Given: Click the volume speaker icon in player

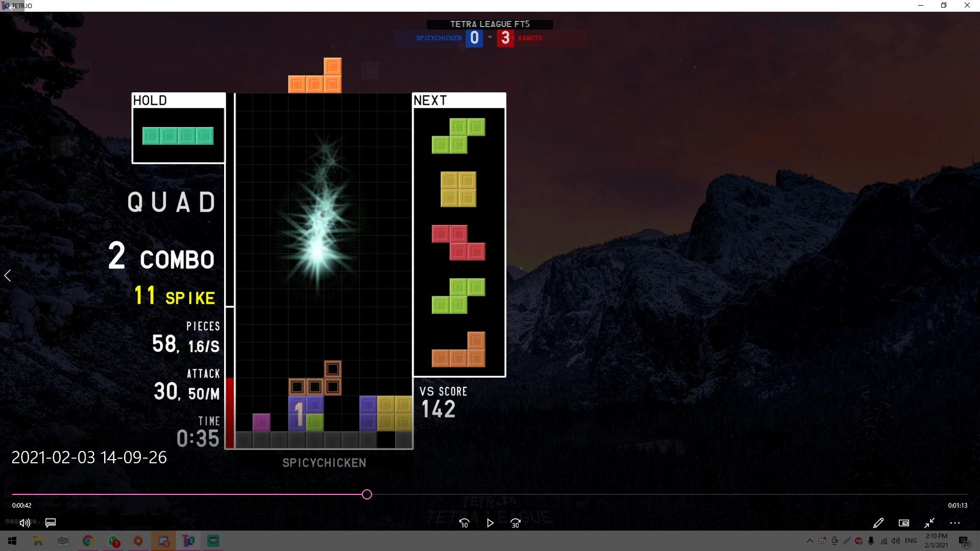Looking at the screenshot, I should 24,523.
